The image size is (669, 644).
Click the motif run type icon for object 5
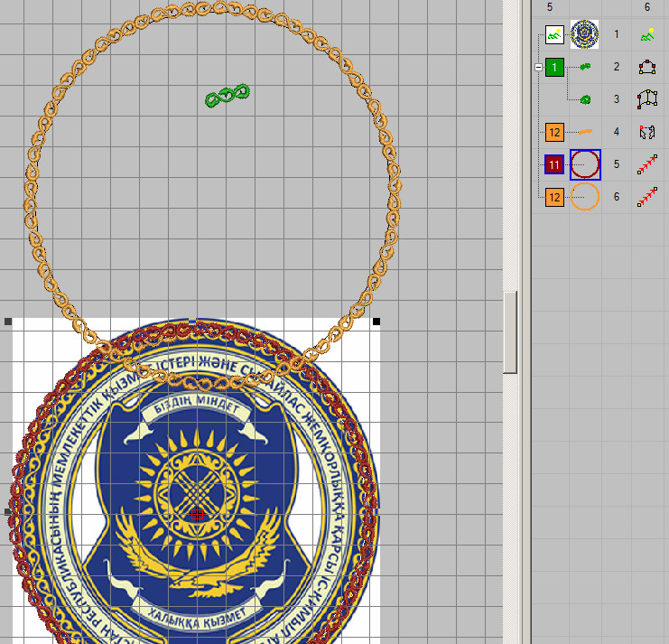tap(647, 164)
